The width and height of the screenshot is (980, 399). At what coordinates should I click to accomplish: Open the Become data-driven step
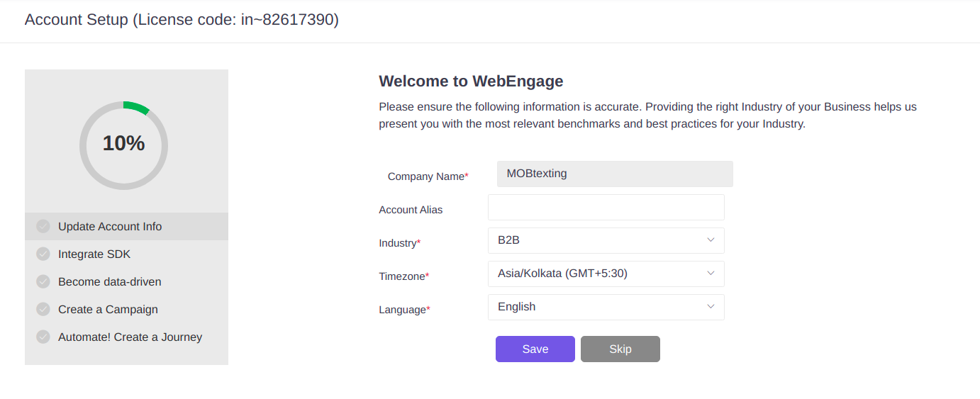126,281
